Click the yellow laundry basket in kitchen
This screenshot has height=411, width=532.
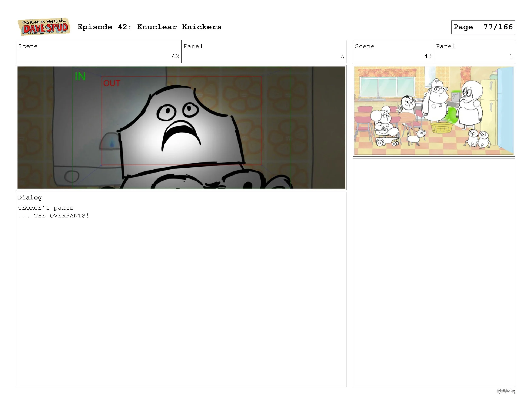pos(441,128)
